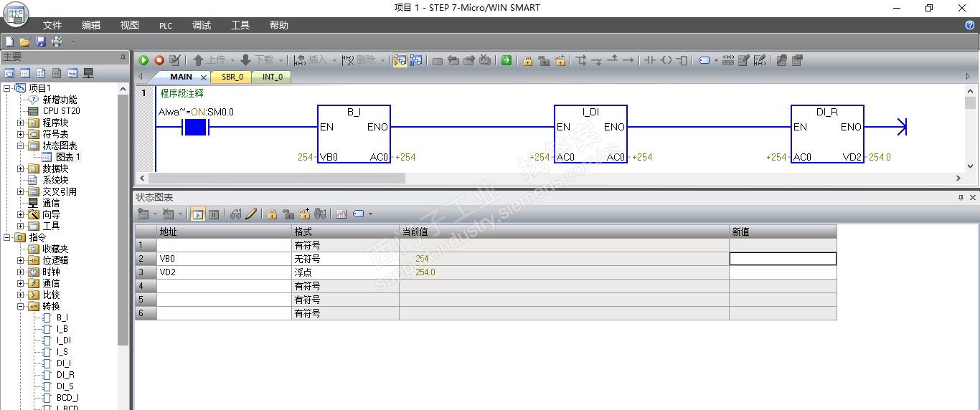Click the green go-to arrow icon

click(x=507, y=60)
